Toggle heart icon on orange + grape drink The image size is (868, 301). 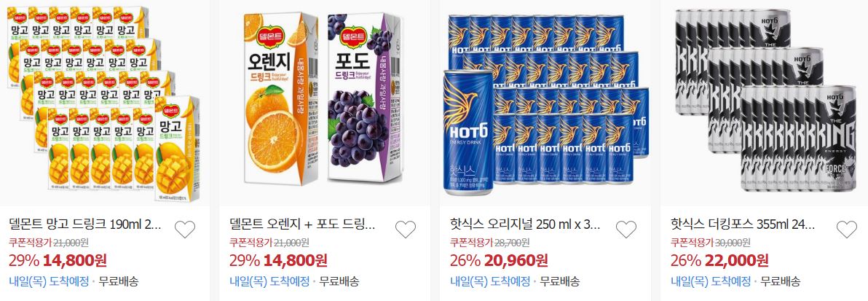tap(405, 229)
